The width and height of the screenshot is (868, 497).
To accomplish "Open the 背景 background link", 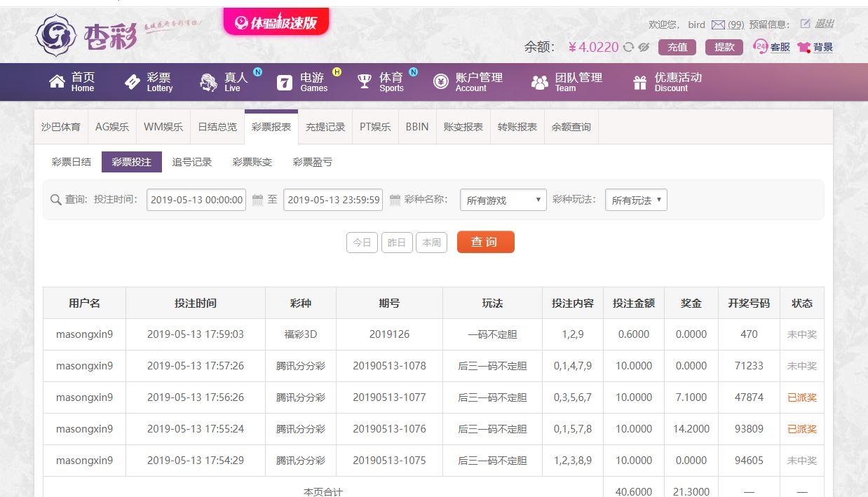I will pyautogui.click(x=823, y=47).
